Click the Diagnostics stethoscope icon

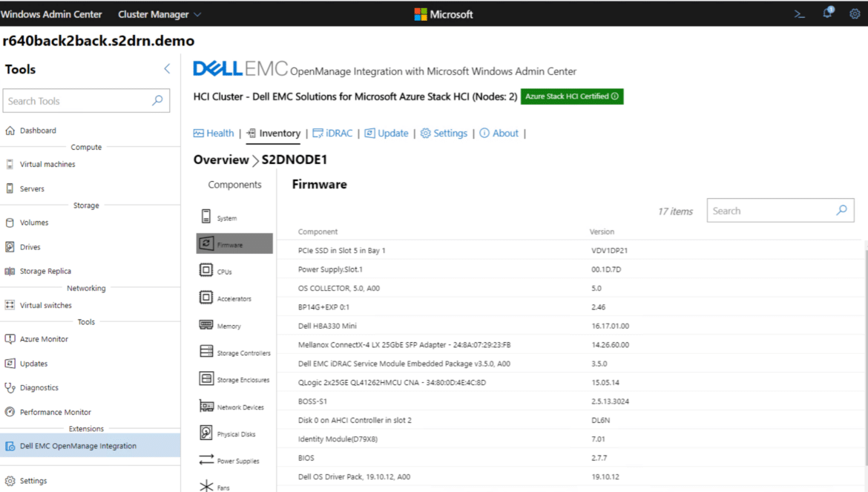pyautogui.click(x=10, y=387)
